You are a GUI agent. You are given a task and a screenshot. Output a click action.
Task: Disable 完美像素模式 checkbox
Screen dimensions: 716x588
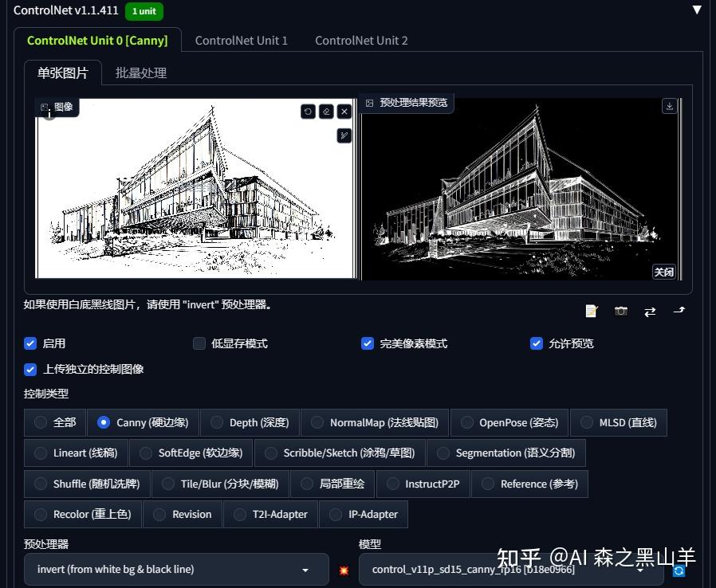(368, 343)
